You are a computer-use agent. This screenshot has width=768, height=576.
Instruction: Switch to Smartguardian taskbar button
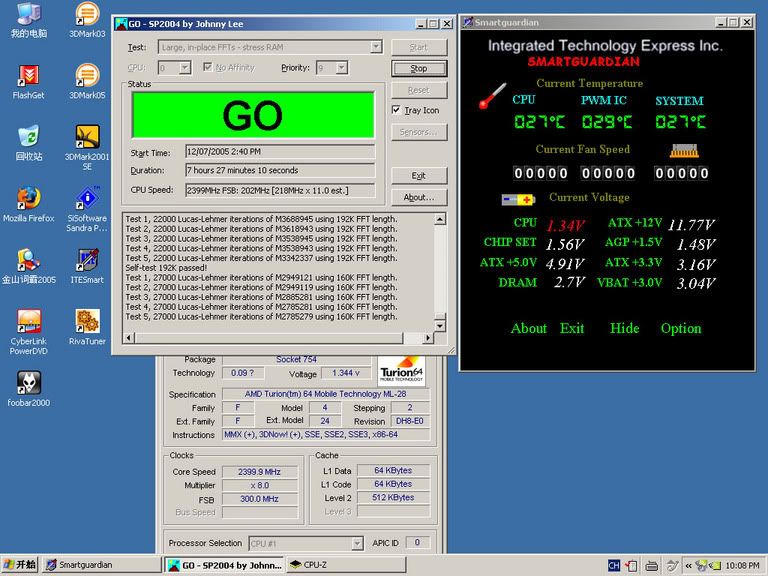101,565
